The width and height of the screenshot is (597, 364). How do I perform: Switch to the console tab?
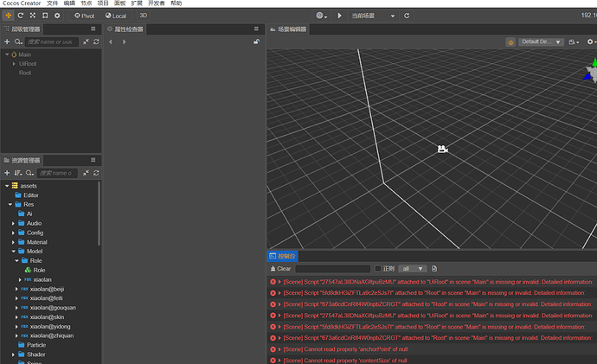[x=283, y=256]
